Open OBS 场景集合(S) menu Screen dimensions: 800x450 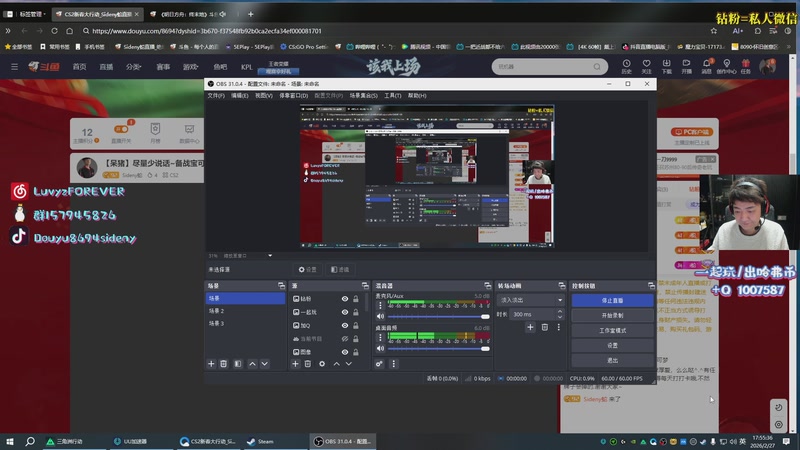point(363,95)
